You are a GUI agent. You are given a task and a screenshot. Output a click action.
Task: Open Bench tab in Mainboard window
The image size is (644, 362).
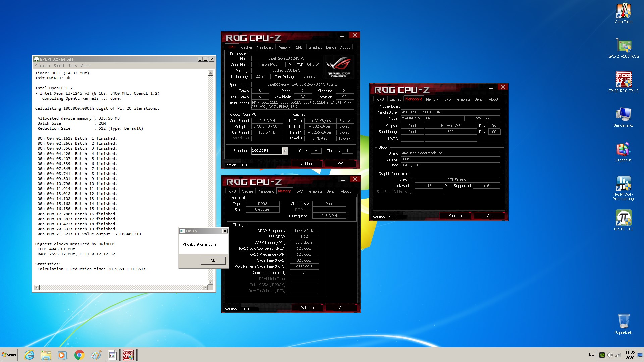click(479, 99)
